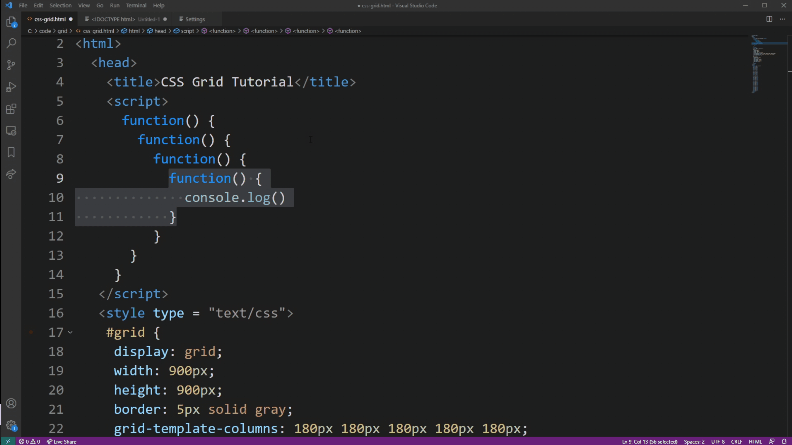This screenshot has height=445, width=792.
Task: Open the Accounts menu icon
Action: click(x=11, y=404)
